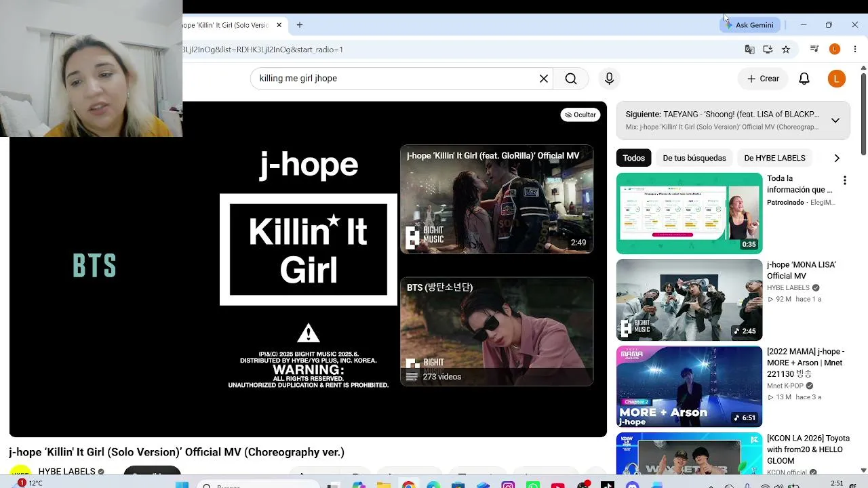Bookmark this page with the star icon
868x488 pixels.
(x=786, y=49)
